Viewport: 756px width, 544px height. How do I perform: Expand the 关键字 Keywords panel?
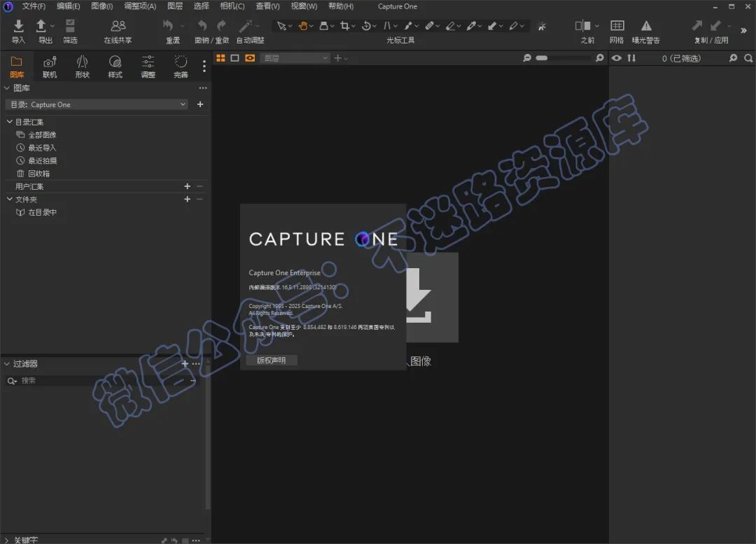pos(7,540)
